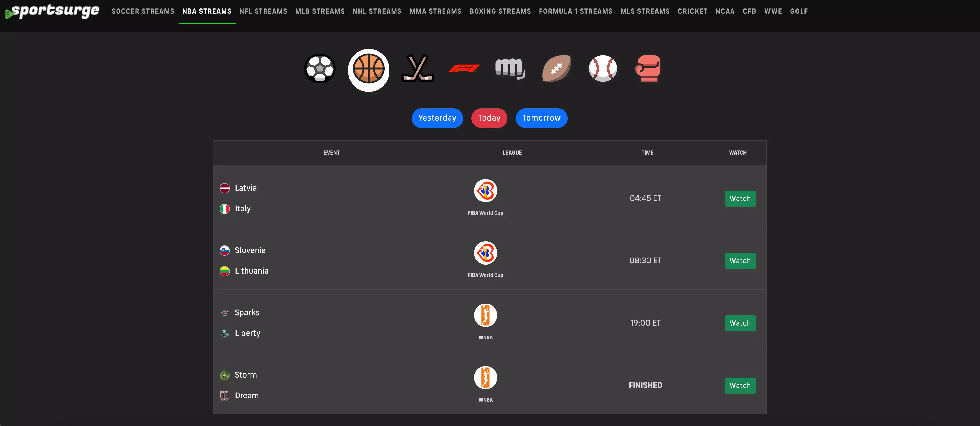This screenshot has width=980, height=426.
Task: Show Yesterday's events
Action: pyautogui.click(x=437, y=118)
